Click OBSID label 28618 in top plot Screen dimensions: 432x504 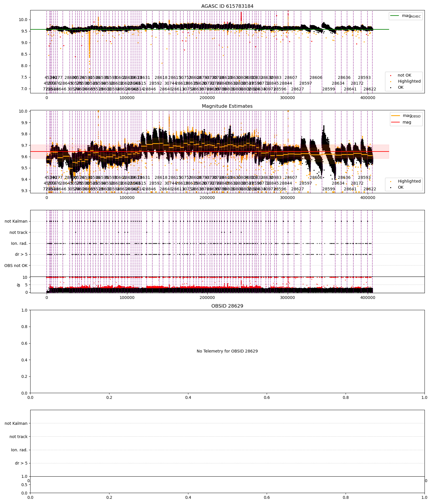(x=161, y=78)
